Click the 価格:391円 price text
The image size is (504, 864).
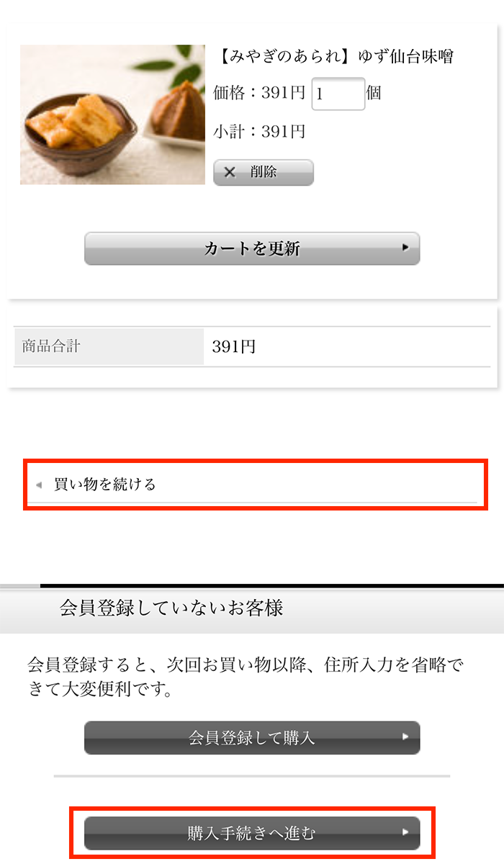click(x=260, y=93)
